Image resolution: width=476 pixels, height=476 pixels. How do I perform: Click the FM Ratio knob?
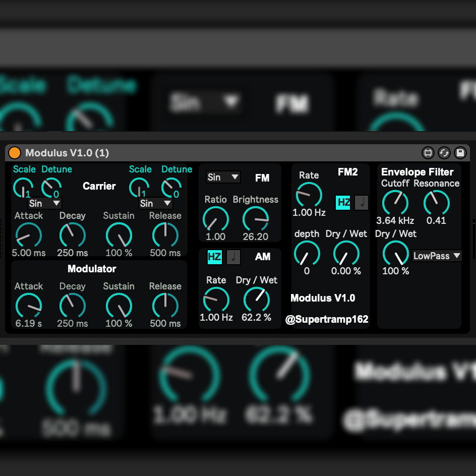(x=215, y=219)
